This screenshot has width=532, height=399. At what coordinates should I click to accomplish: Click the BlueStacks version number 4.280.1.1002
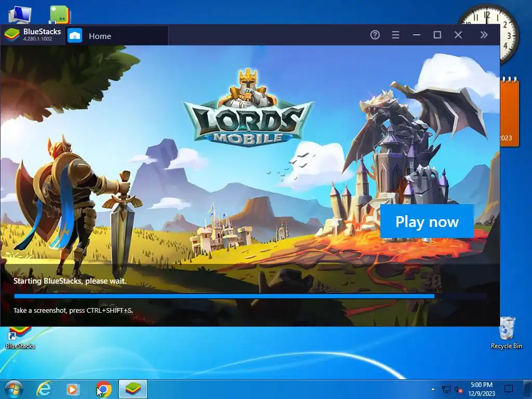coord(37,39)
